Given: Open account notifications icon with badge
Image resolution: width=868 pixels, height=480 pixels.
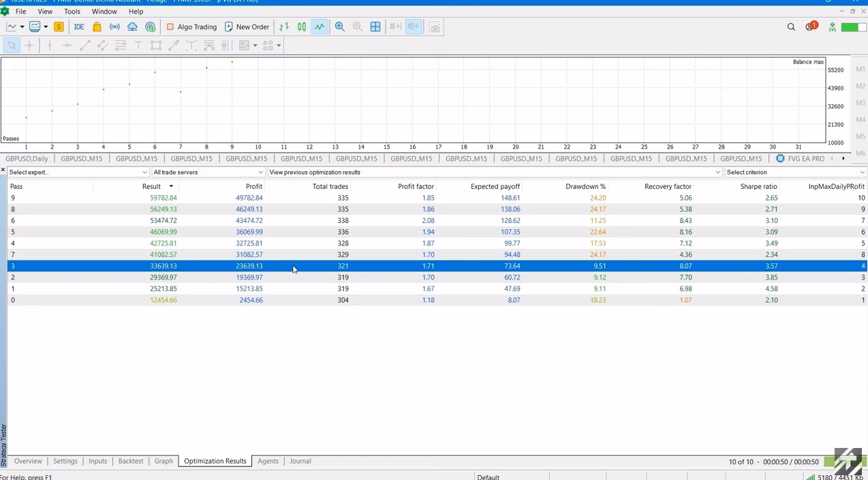Looking at the screenshot, I should [x=811, y=27].
